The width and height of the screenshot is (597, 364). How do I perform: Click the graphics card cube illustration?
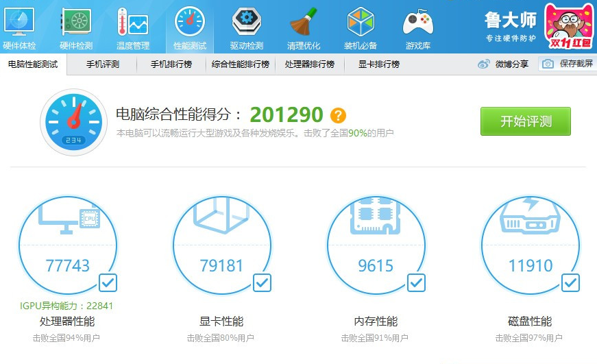coord(221,215)
